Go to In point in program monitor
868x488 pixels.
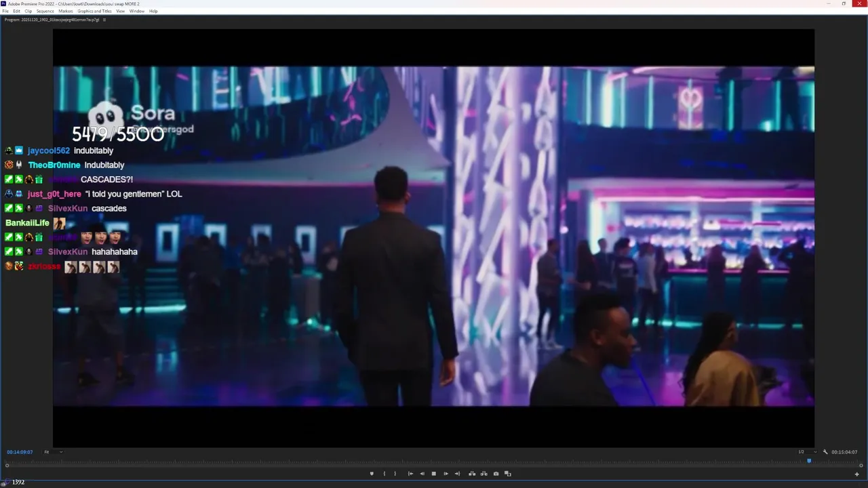tap(410, 474)
